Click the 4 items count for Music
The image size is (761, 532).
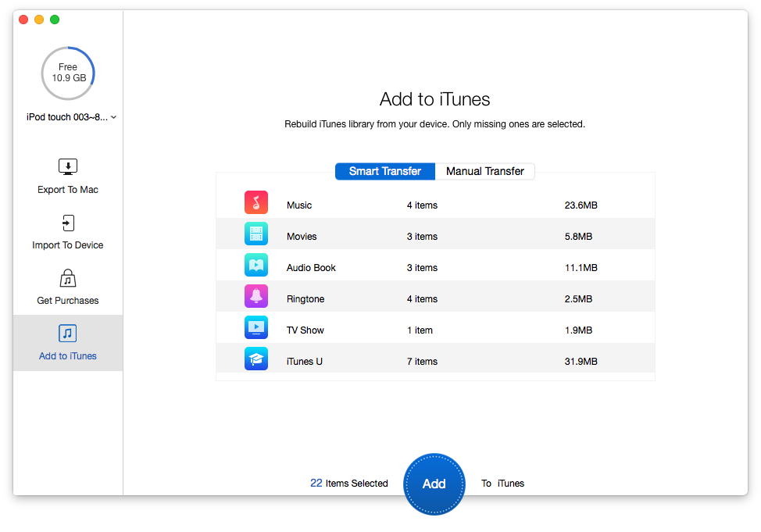pos(422,205)
